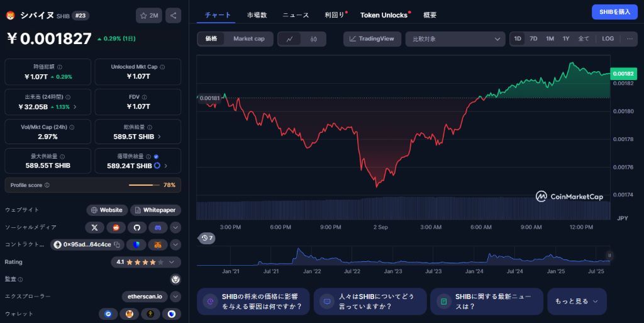This screenshot has width=644, height=323.
Task: Switch chart to Market cap view
Action: 249,38
